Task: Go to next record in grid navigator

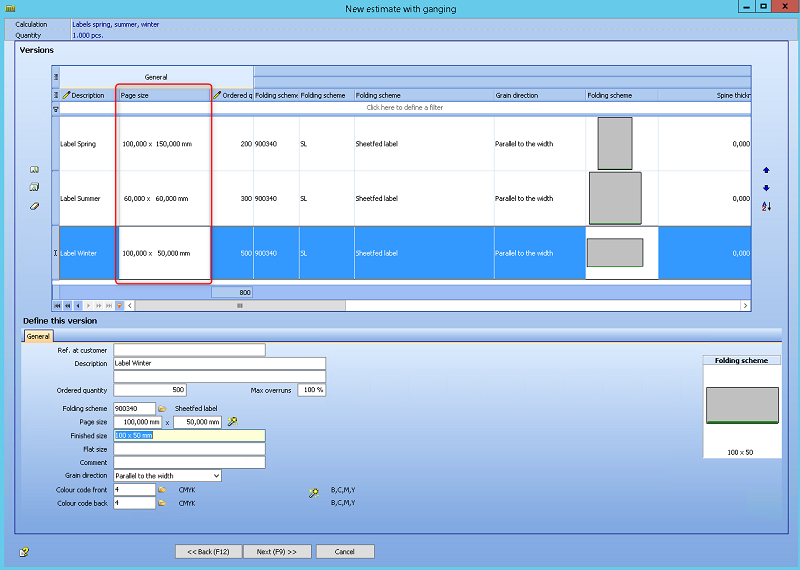Action: click(x=88, y=306)
